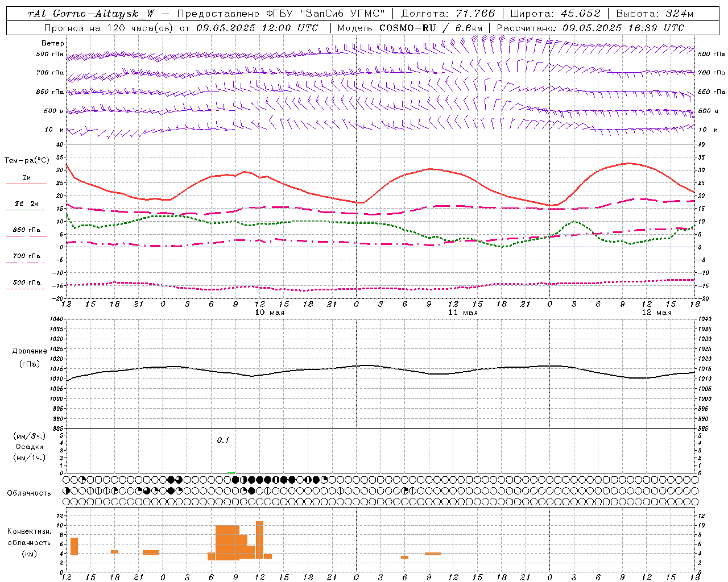Click the 0.1 precipitation value
The width and height of the screenshot is (728, 582).
coord(223,440)
